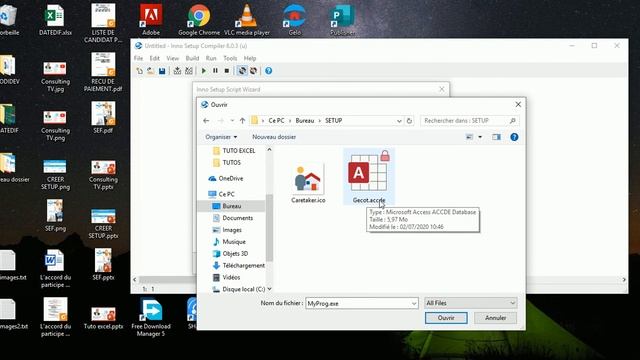Click Ce PC in the address breadcrumb
Viewport: 640px width, 360px height.
click(x=276, y=121)
